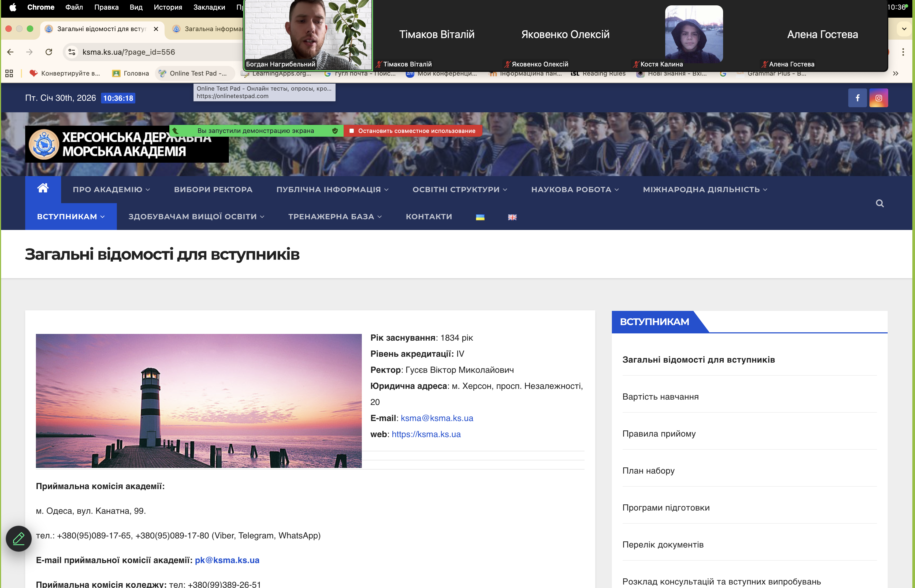
Task: Reload the page with refresh icon
Action: tap(49, 52)
